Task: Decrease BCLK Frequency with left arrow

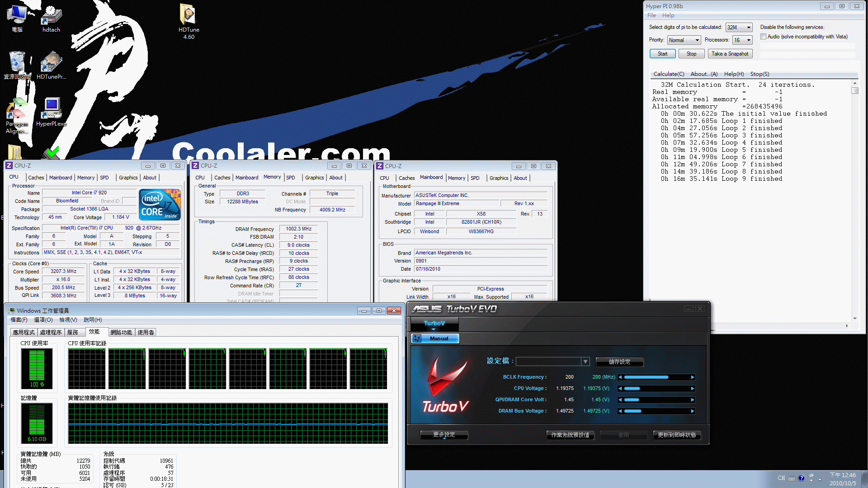Action: coord(620,377)
